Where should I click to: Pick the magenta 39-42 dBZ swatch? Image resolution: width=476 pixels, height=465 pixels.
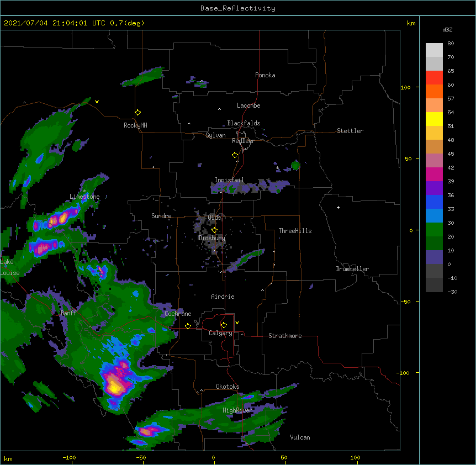434,174
